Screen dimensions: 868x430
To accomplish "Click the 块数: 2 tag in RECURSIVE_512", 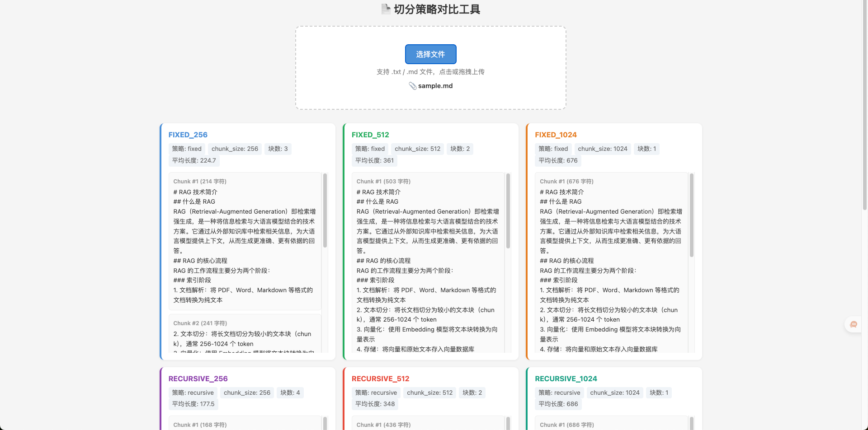I will (x=472, y=393).
